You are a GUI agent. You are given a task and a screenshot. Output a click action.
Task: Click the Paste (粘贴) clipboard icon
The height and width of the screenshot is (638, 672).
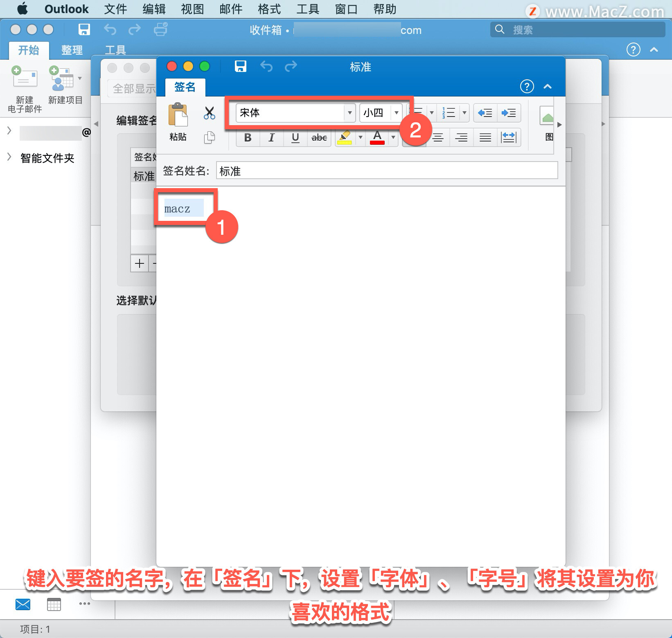click(178, 115)
